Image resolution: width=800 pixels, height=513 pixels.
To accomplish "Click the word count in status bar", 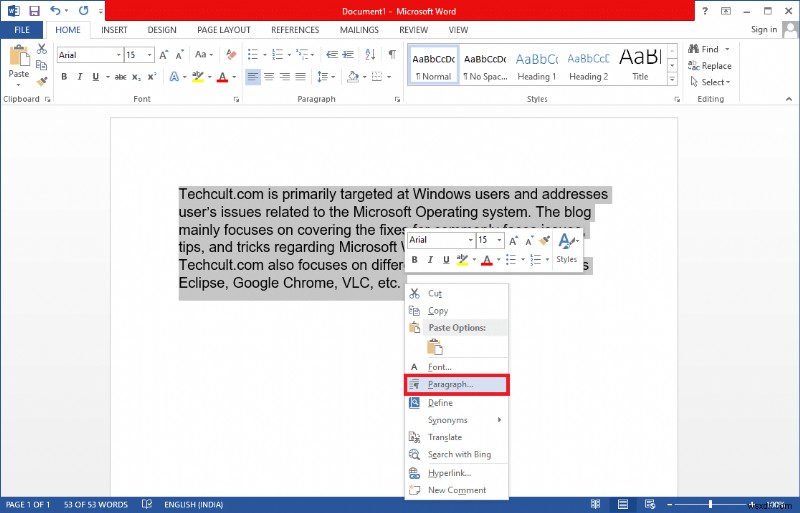I will [x=95, y=504].
